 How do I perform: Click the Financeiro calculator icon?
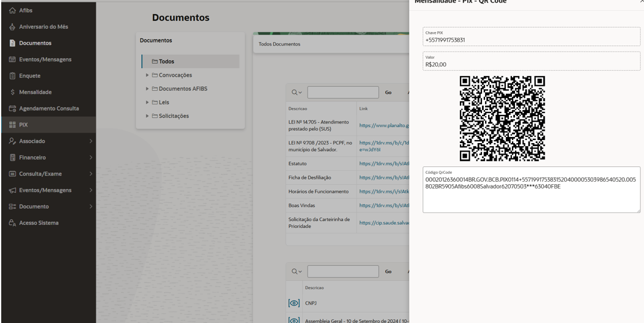[12, 158]
